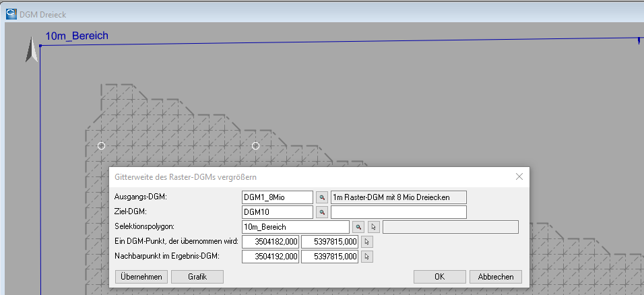644x295 pixels.
Task: Click the Übernehmen button
Action: point(141,277)
